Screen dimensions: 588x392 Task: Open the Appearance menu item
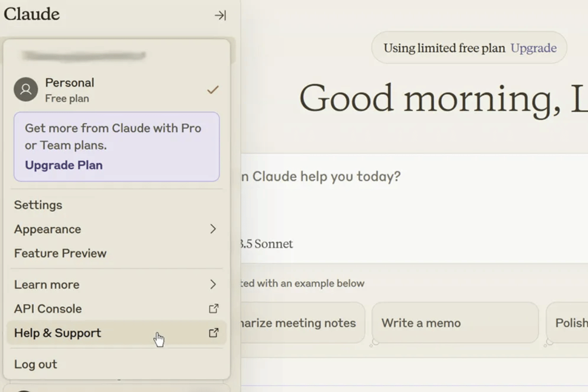(48, 229)
